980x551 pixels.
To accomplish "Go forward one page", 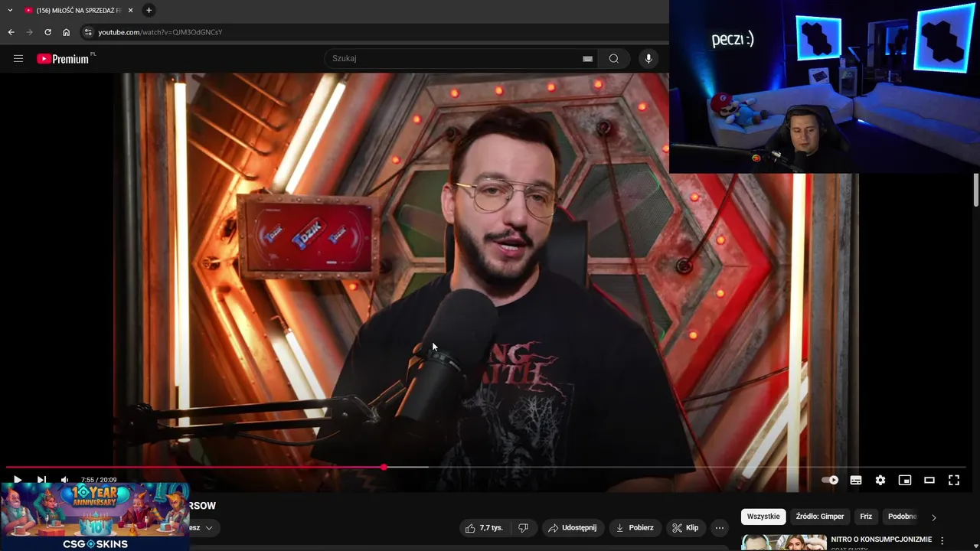I will click(x=29, y=32).
